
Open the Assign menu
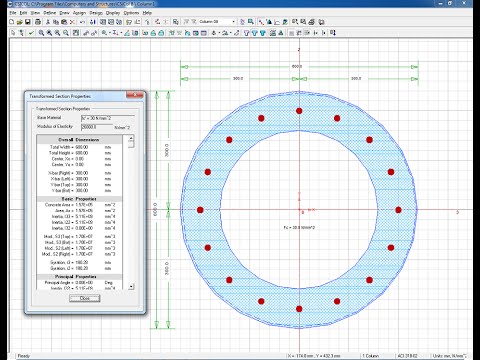click(x=79, y=13)
